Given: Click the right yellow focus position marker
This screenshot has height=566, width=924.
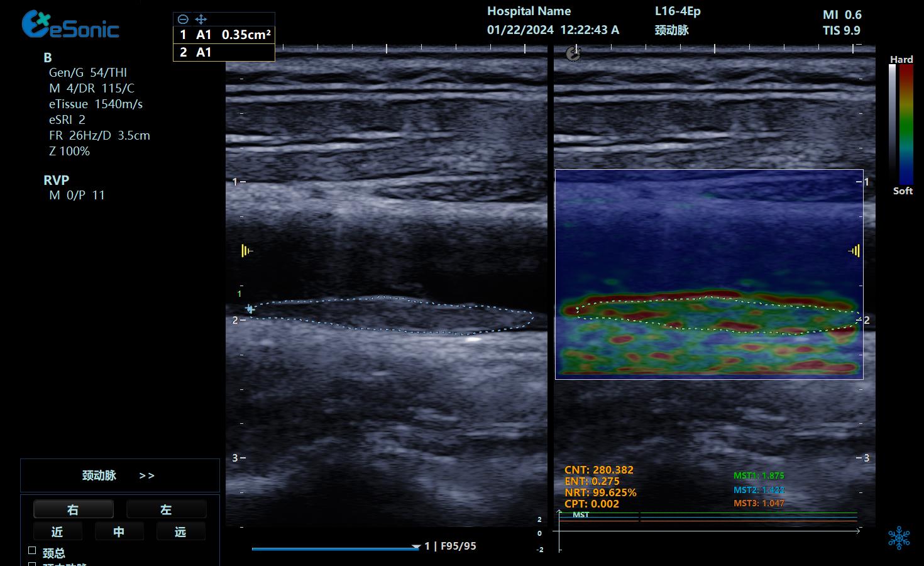Looking at the screenshot, I should (x=854, y=251).
